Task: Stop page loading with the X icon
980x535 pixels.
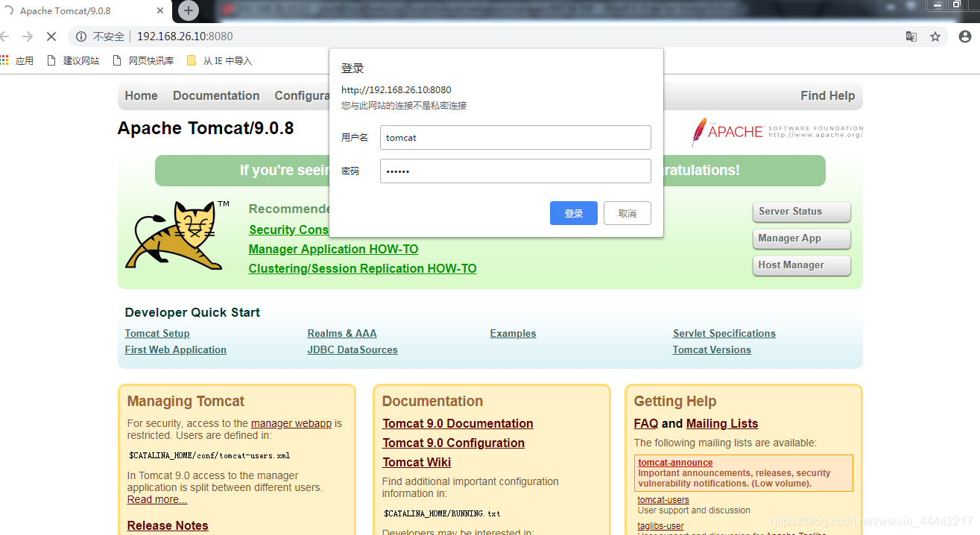Action: click(x=51, y=36)
